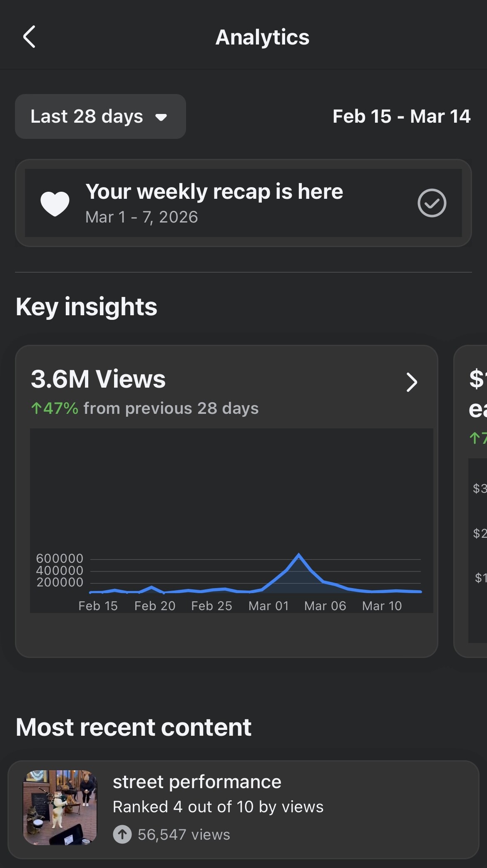Tap the 3.6M Views heading
Image resolution: width=487 pixels, height=868 pixels.
(98, 379)
